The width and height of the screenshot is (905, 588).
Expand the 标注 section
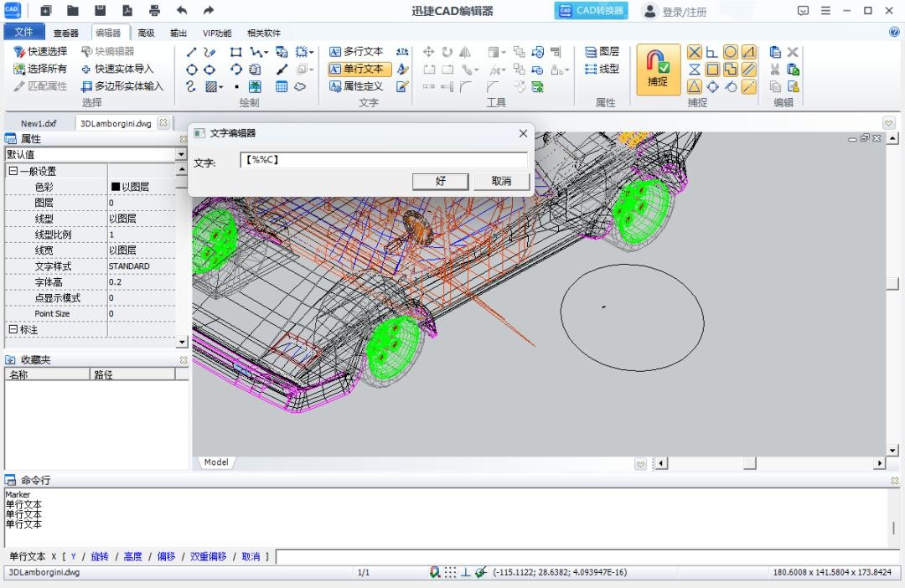point(13,329)
